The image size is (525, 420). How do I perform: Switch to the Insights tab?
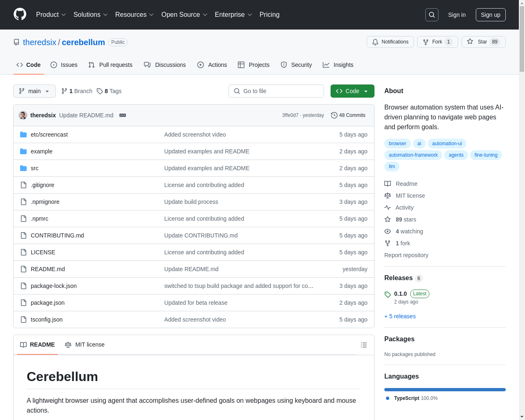pyautogui.click(x=338, y=65)
